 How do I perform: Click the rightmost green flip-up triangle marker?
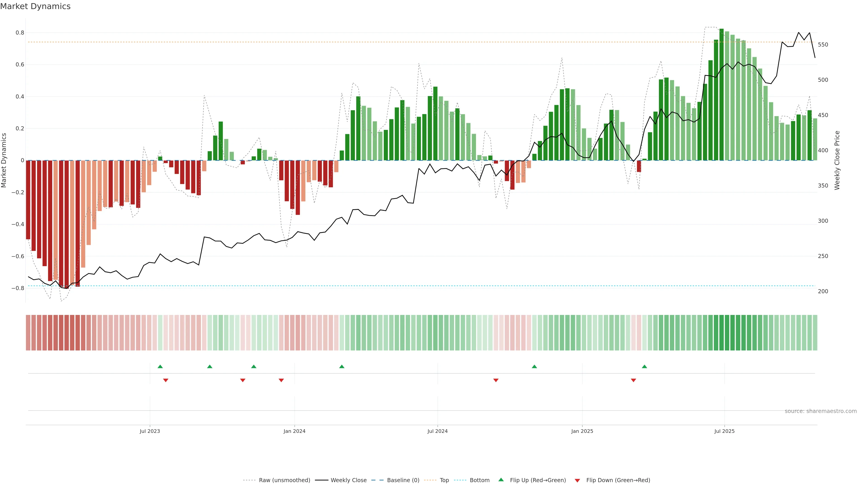pyautogui.click(x=644, y=366)
